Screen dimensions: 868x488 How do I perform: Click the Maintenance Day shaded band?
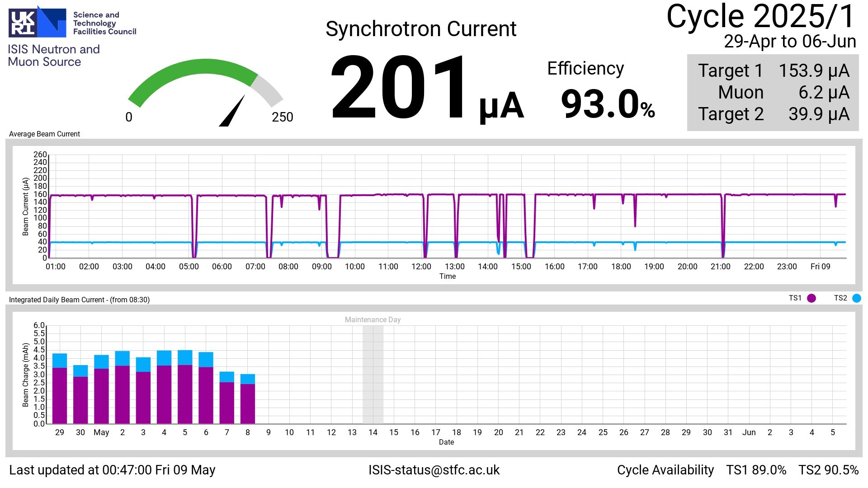373,374
